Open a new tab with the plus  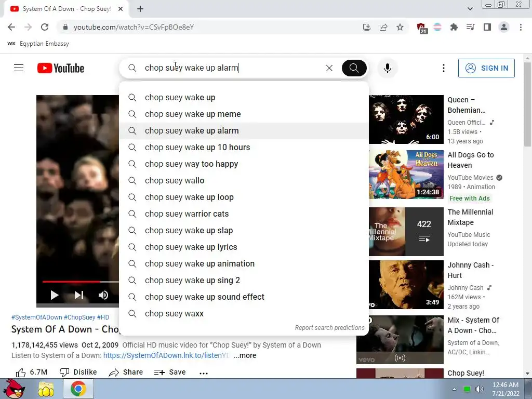140,9
